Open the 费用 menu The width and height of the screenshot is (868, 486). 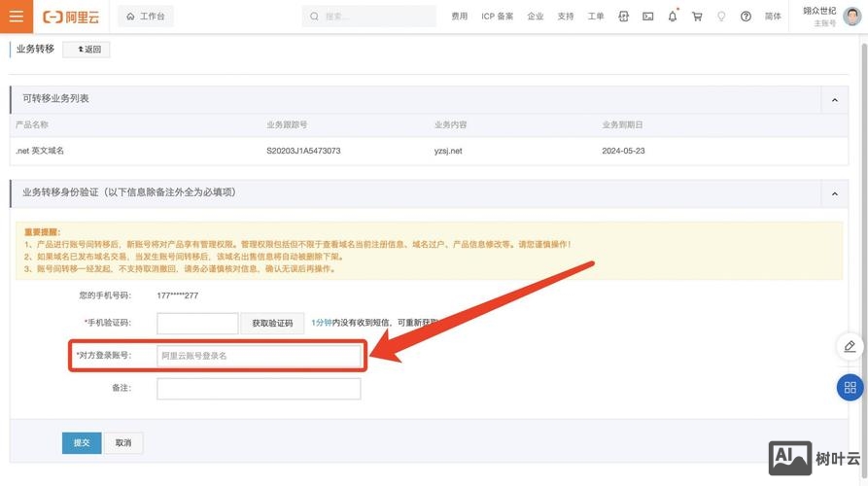tap(459, 17)
